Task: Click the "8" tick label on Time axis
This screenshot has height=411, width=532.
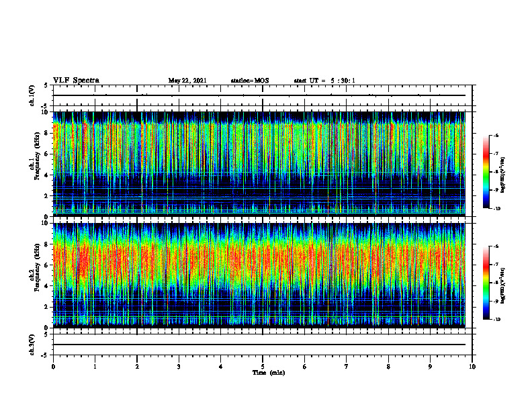Action: 388,367
